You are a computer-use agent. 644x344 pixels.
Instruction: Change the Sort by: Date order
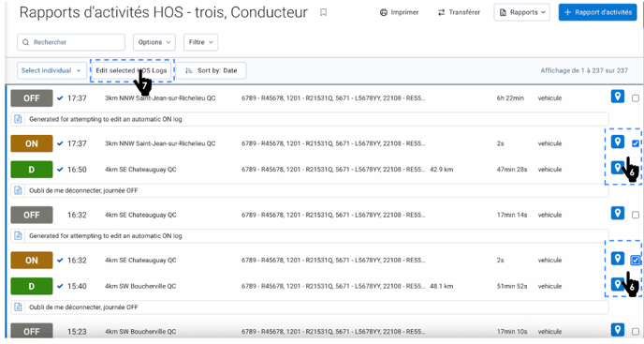(x=212, y=71)
